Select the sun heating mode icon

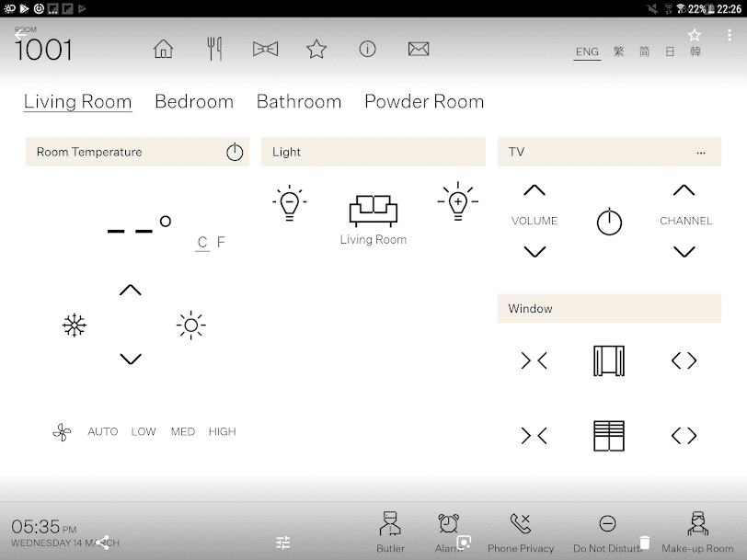(191, 326)
